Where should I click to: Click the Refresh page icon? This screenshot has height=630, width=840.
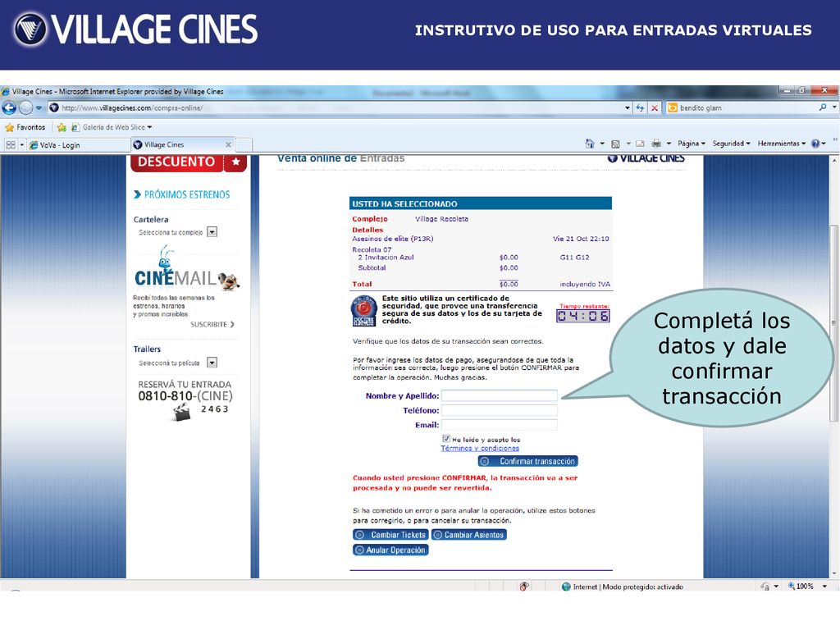coord(640,107)
